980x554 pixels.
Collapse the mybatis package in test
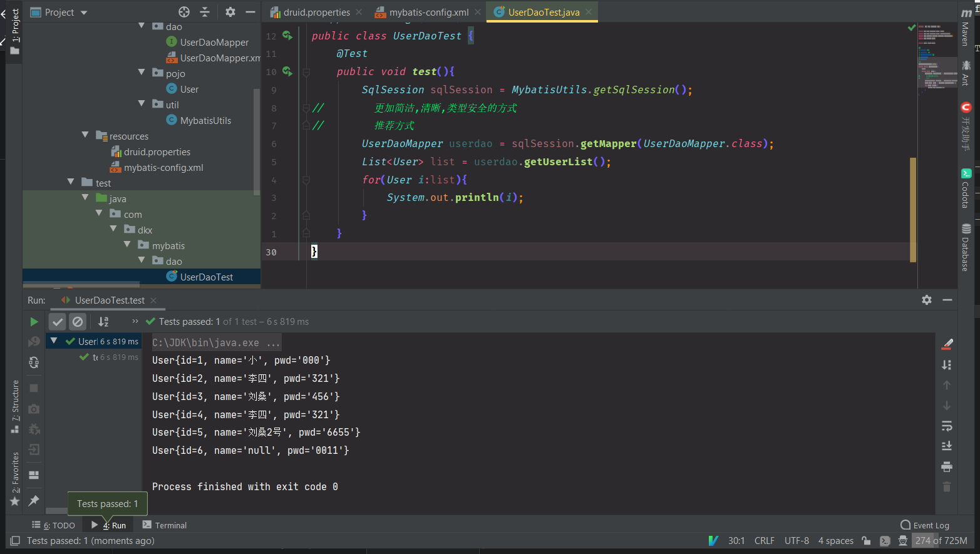coord(127,245)
